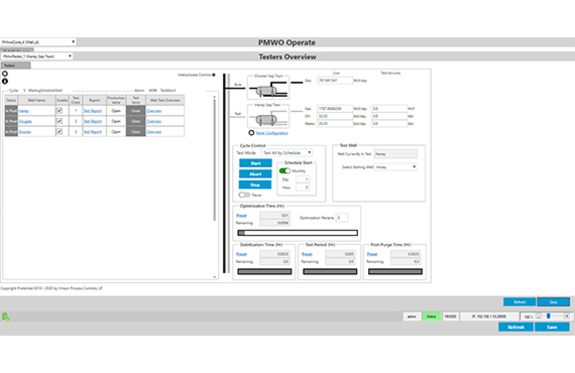Click the Optimization Restarts field

click(x=342, y=217)
